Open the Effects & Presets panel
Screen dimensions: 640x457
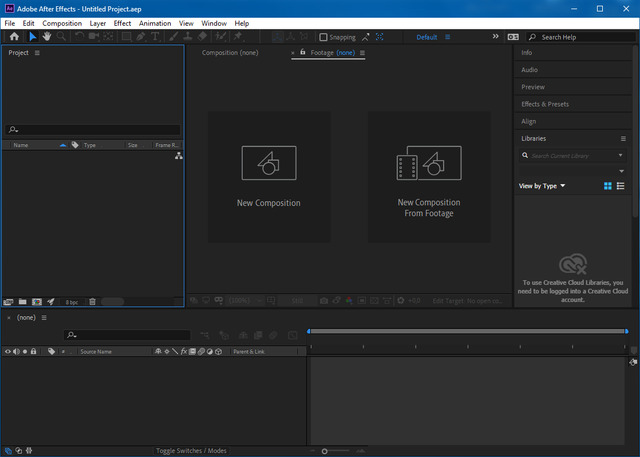(x=545, y=104)
